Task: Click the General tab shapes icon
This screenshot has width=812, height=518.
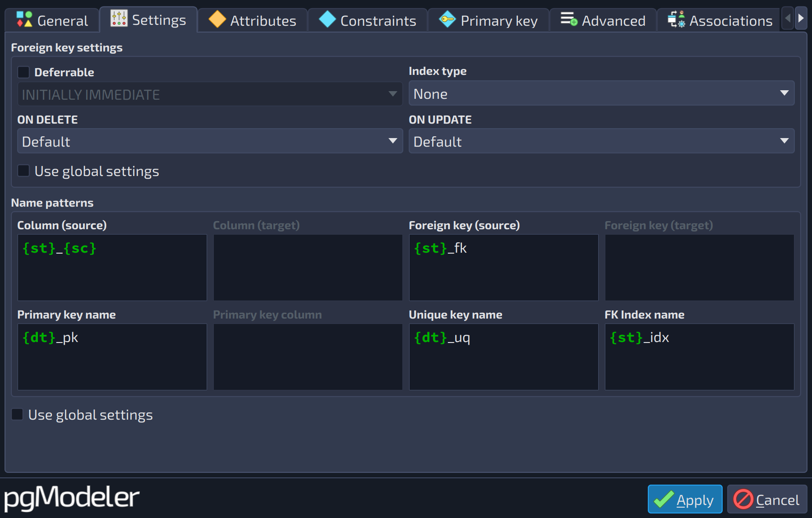Action: point(24,19)
